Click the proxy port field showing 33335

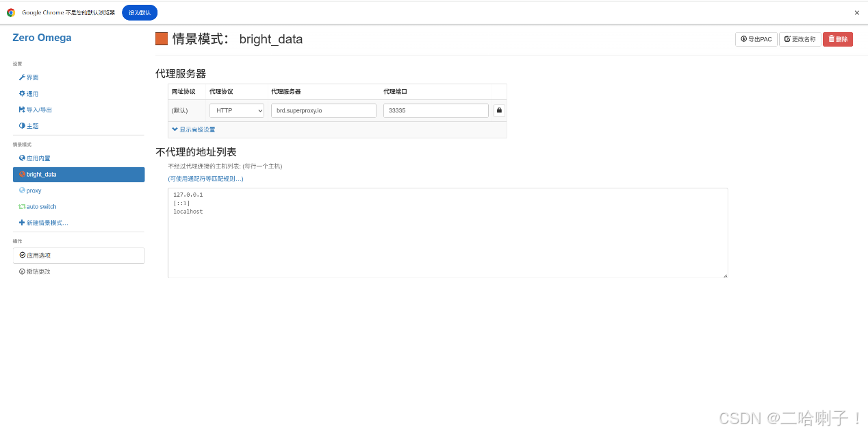[x=436, y=110]
